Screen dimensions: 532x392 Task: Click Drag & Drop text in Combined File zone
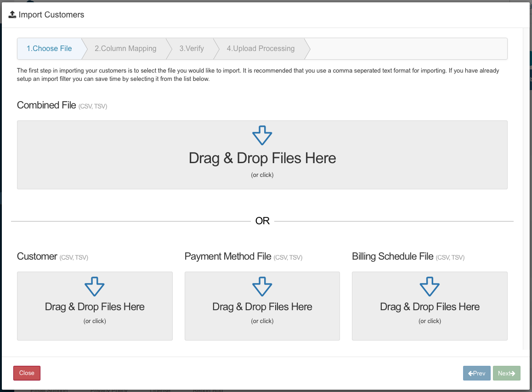pos(262,159)
